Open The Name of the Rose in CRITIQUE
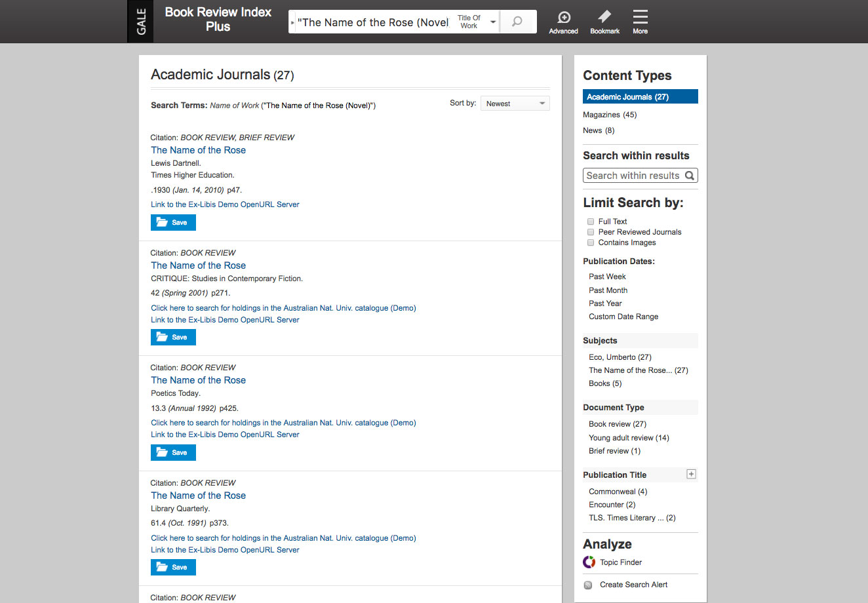The height and width of the screenshot is (603, 868). click(x=198, y=265)
